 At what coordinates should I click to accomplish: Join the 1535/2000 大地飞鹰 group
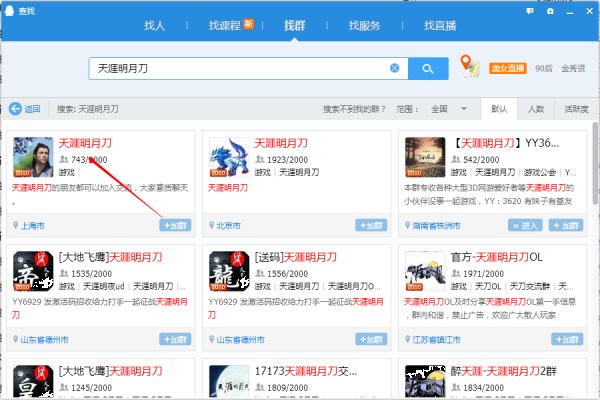(175, 340)
